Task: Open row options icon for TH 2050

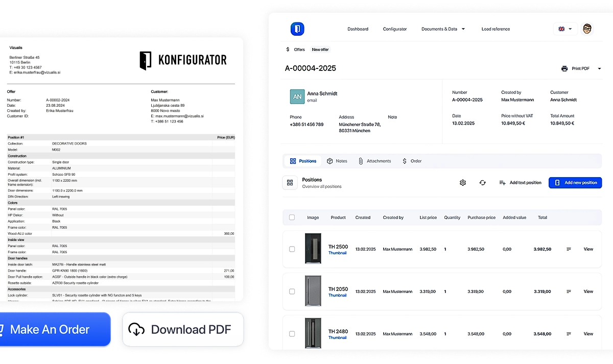Action: pyautogui.click(x=569, y=292)
